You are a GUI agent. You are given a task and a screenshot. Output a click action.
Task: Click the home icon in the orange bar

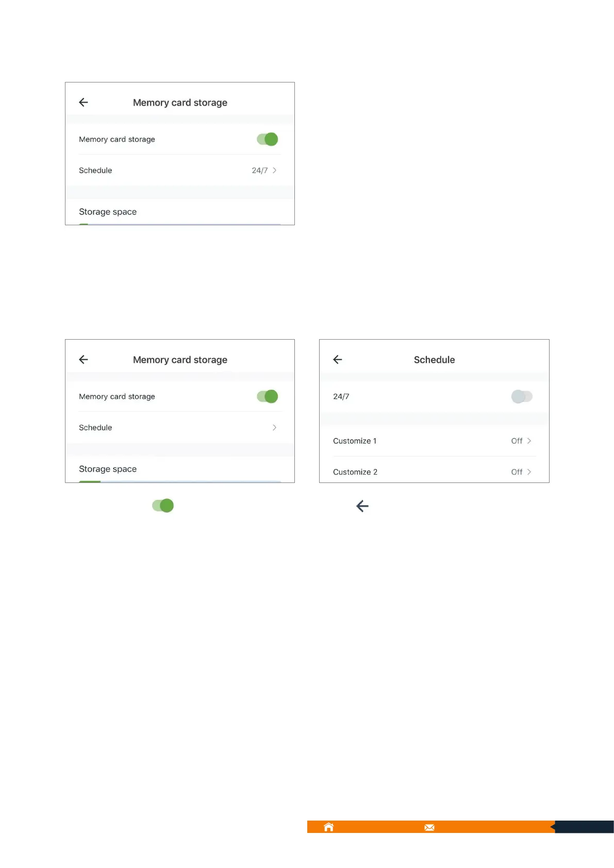click(x=328, y=827)
